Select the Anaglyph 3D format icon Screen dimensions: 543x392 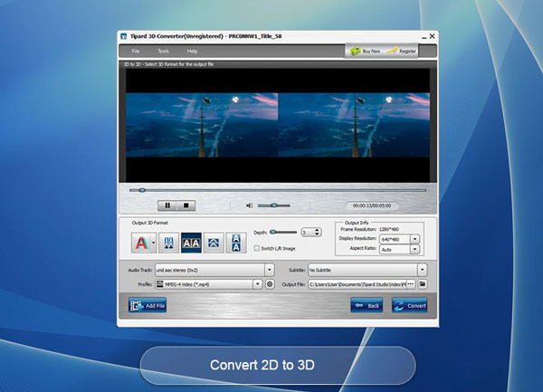[140, 242]
